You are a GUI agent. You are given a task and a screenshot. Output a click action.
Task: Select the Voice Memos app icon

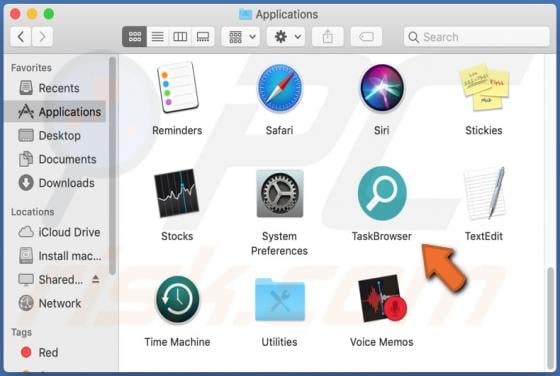pos(382,299)
